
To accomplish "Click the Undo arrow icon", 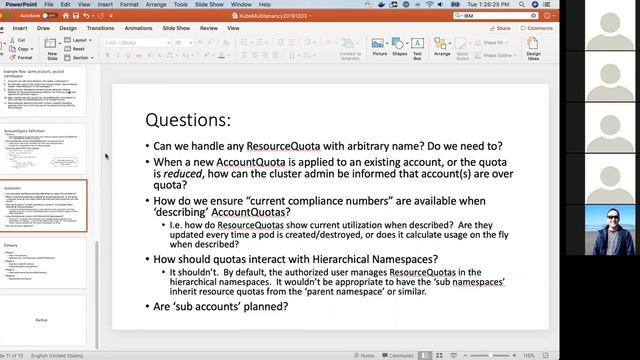I will click(x=86, y=16).
